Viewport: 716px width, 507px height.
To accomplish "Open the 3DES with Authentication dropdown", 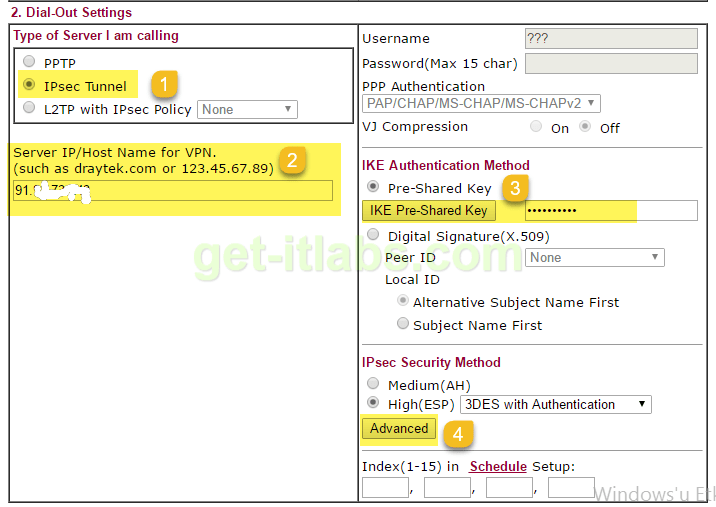I will click(554, 404).
